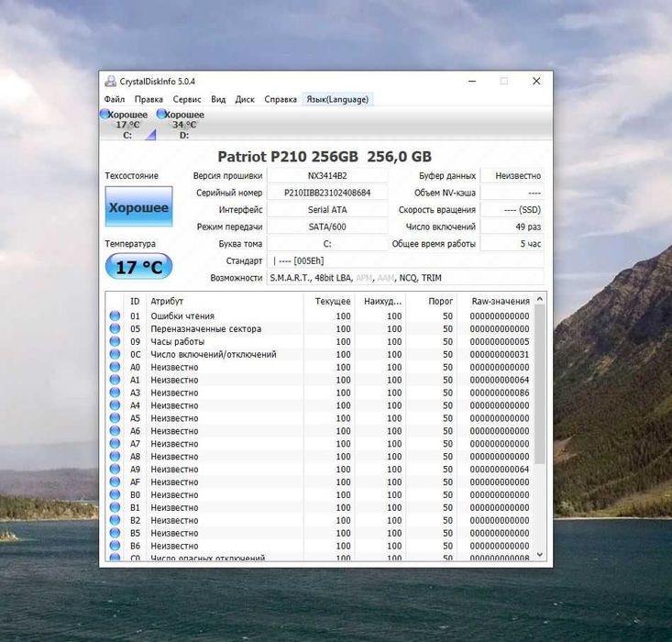This screenshot has height=642, width=672.
Task: Open the Вид menu
Action: [x=218, y=99]
